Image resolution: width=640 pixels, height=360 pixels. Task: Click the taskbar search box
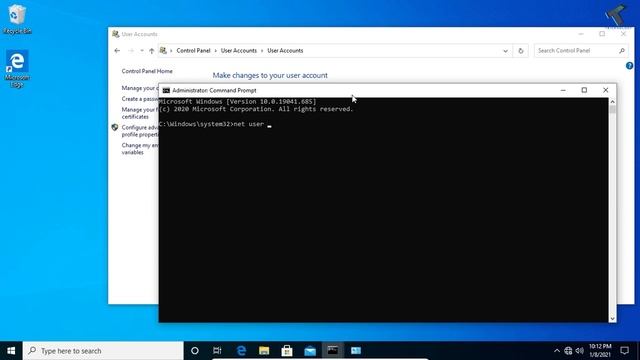(x=103, y=351)
